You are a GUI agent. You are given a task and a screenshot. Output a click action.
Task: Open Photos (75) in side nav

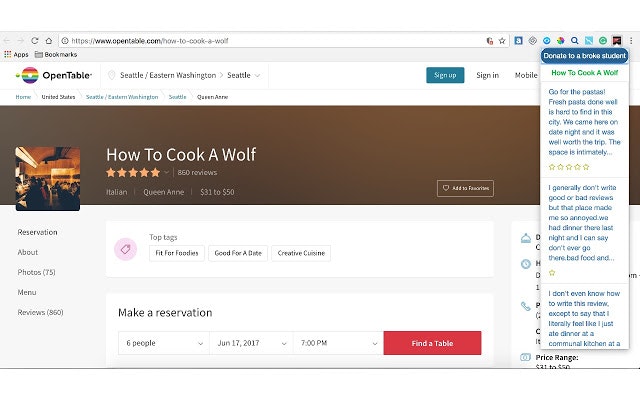pos(36,272)
